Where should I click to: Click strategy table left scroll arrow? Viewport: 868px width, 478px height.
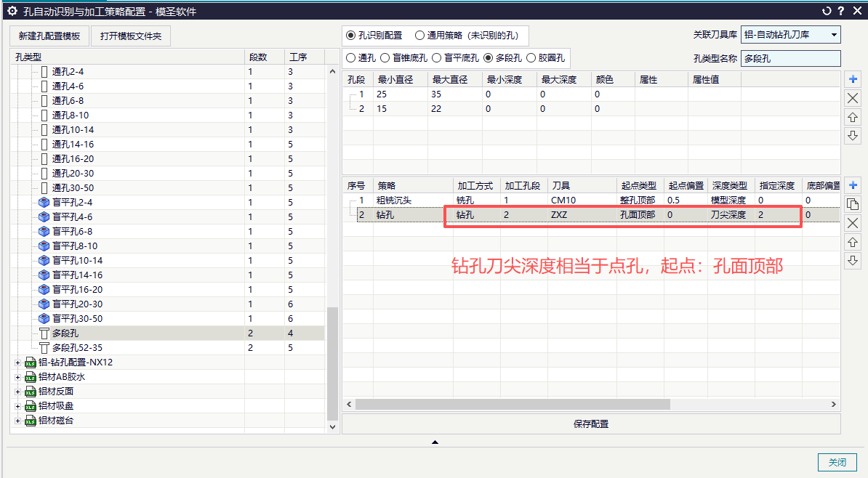click(349, 405)
